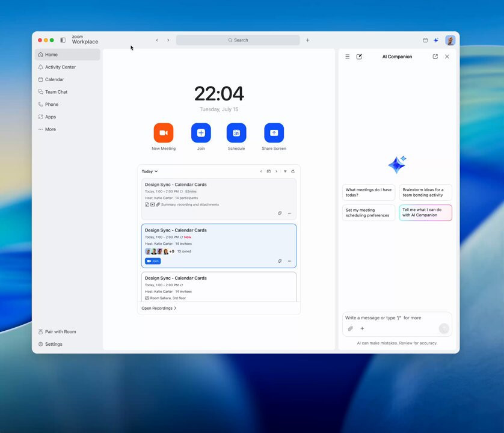Expand More in the sidebar

coord(67,129)
